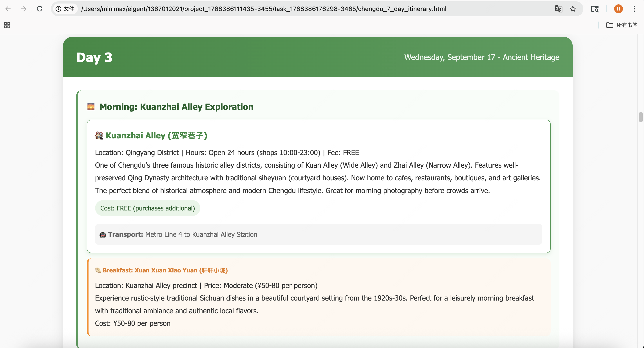This screenshot has width=644, height=348.
Task: Click the Transport Metro Line 4 box
Action: 318,234
